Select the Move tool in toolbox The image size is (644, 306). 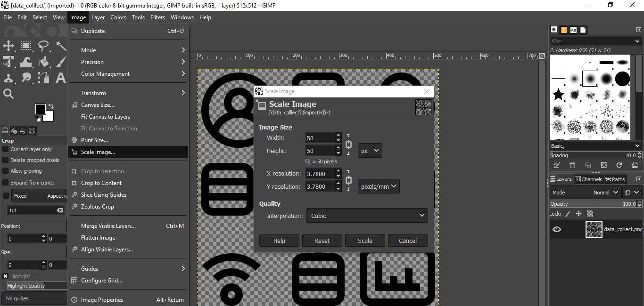click(8, 46)
